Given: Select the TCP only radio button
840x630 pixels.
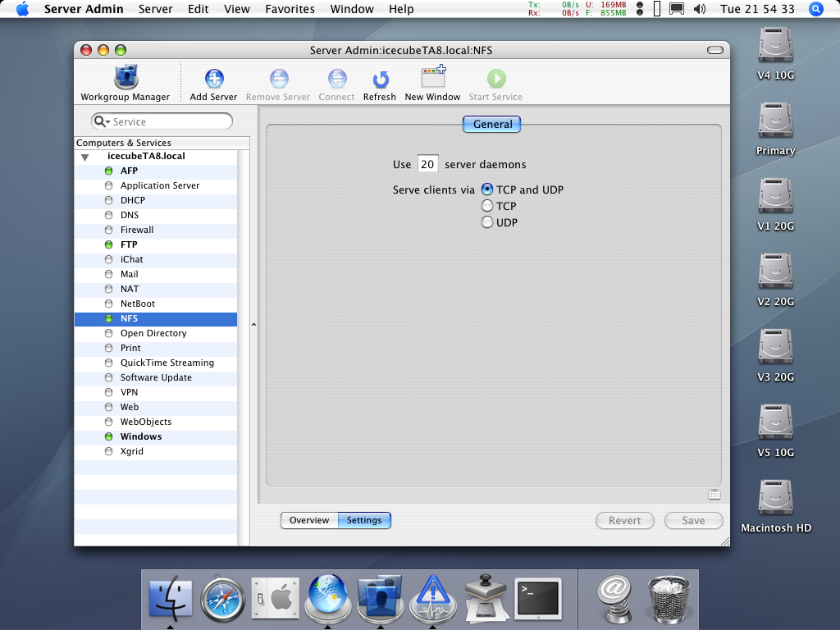Looking at the screenshot, I should point(487,206).
